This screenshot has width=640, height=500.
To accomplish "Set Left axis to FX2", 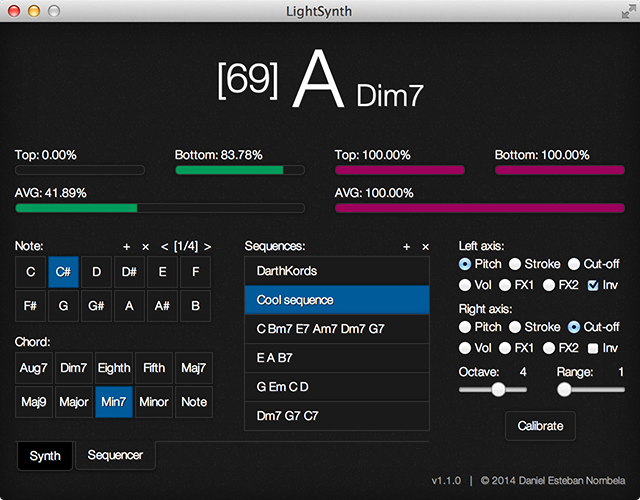I will pos(549,285).
